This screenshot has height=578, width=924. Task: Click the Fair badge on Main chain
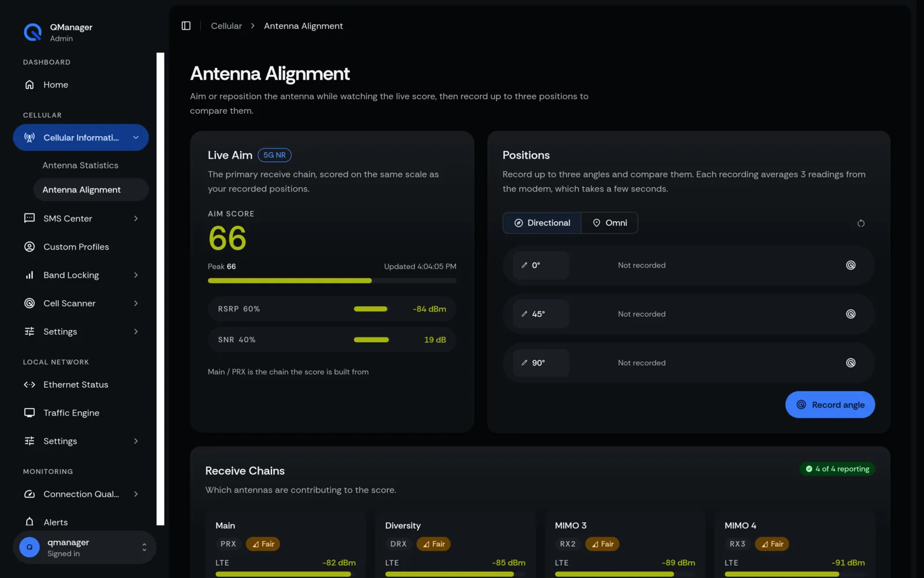pos(263,544)
